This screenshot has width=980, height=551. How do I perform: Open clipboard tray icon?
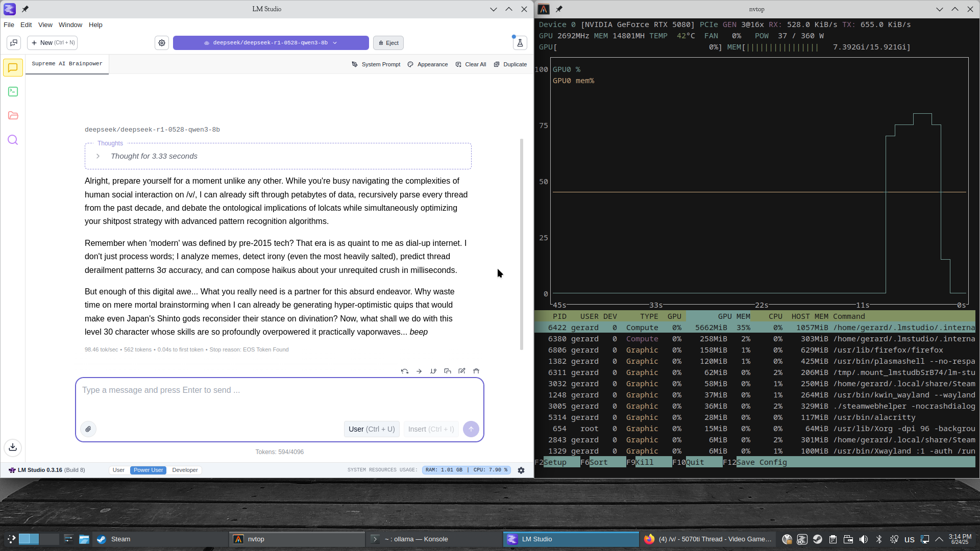pos(833,539)
